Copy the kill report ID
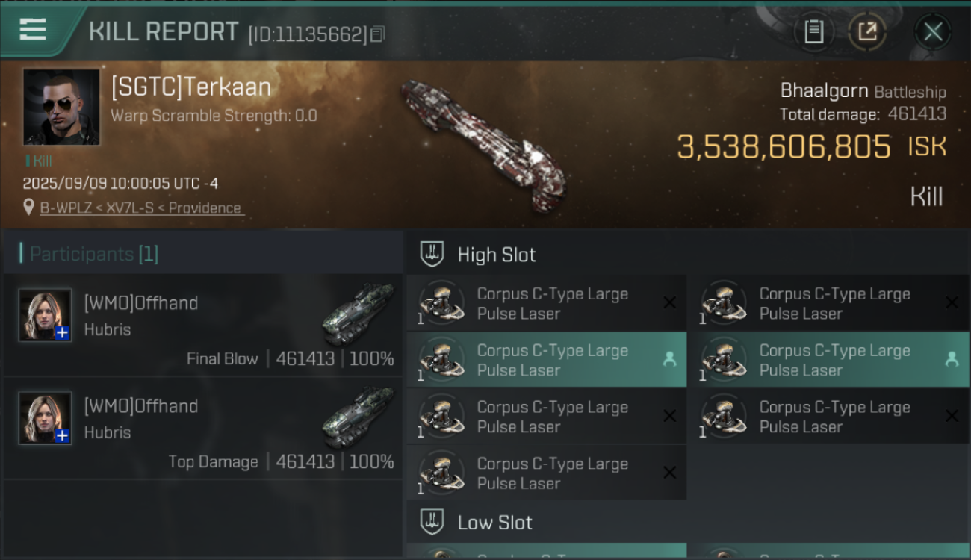Image resolution: width=971 pixels, height=560 pixels. (x=377, y=34)
